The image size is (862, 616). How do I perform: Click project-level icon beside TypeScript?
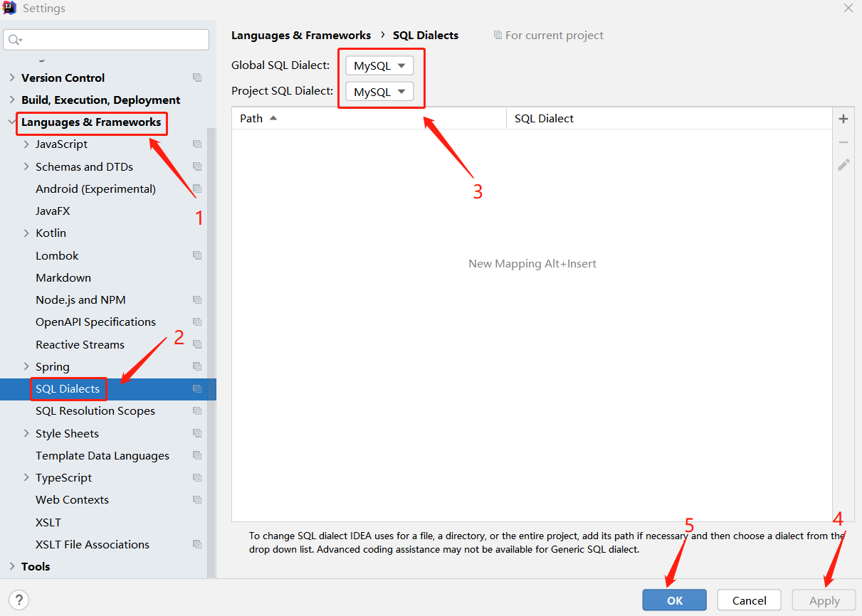point(197,478)
